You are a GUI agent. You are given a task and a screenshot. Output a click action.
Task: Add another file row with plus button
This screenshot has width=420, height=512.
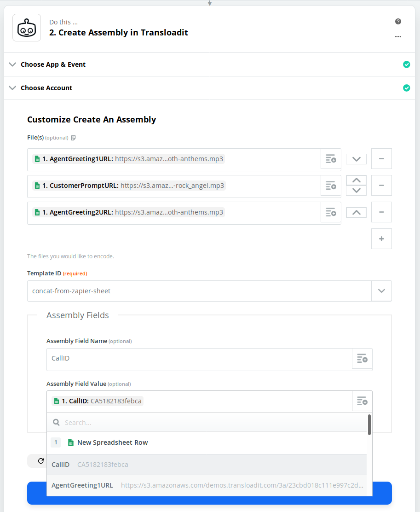(x=381, y=239)
